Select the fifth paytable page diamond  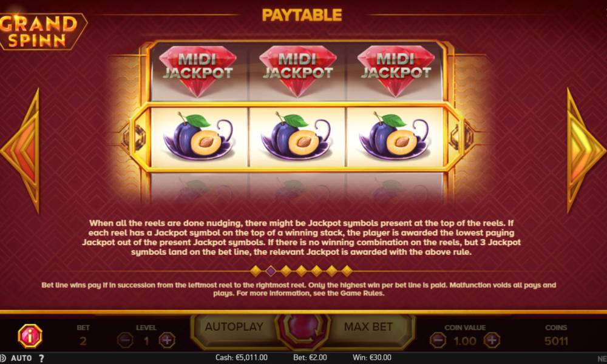point(317,271)
